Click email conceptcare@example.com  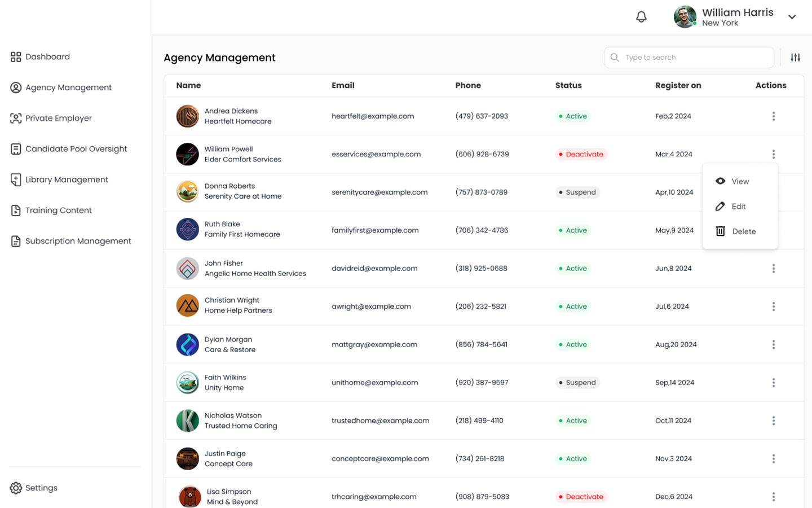[x=380, y=459]
